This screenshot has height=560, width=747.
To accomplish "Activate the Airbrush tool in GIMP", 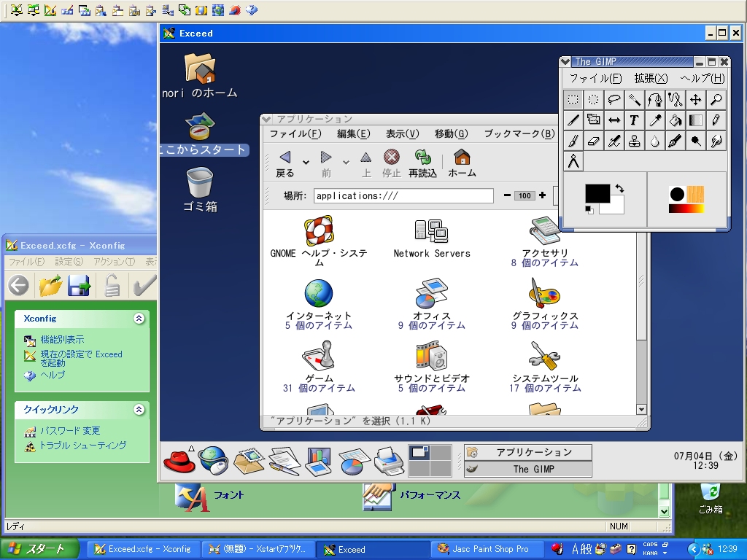I will (614, 141).
